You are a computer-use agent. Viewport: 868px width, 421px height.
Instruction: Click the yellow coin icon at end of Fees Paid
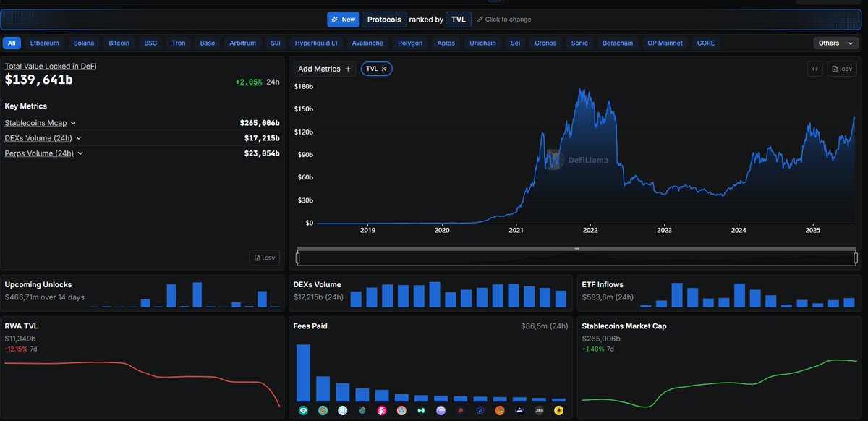coord(558,410)
